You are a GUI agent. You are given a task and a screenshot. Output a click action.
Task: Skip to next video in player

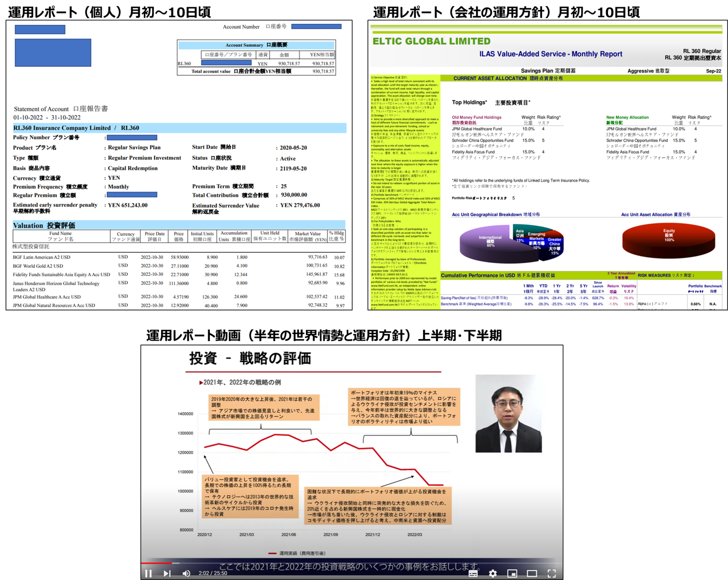(167, 573)
